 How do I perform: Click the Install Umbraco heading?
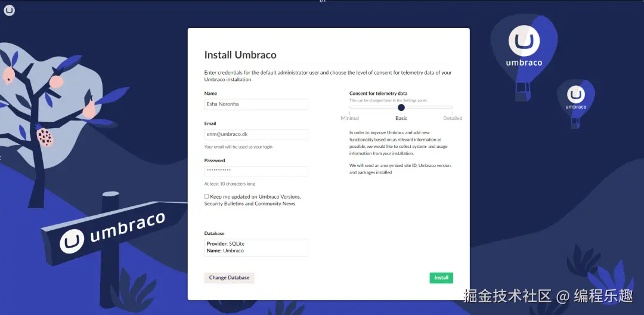click(240, 55)
